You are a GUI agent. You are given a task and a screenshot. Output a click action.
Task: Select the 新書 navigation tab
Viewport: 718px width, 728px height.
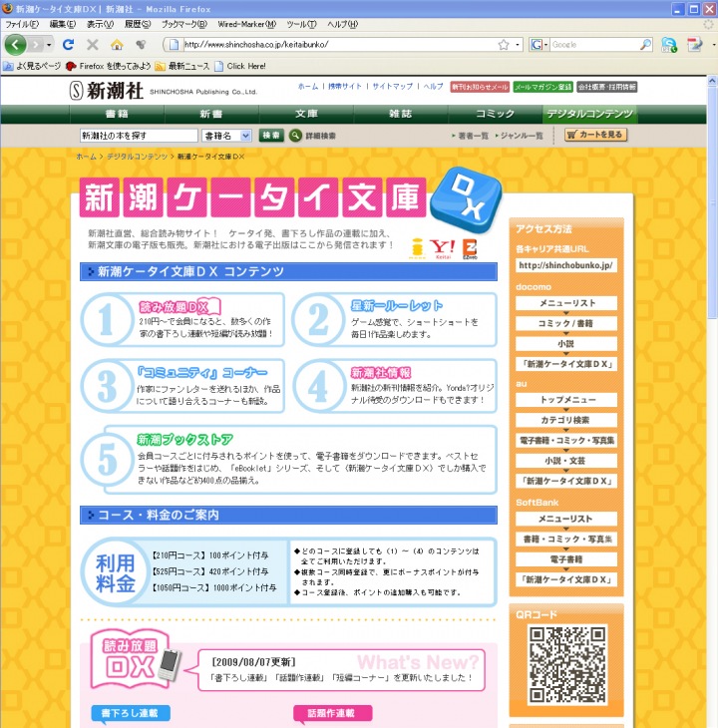pyautogui.click(x=211, y=114)
